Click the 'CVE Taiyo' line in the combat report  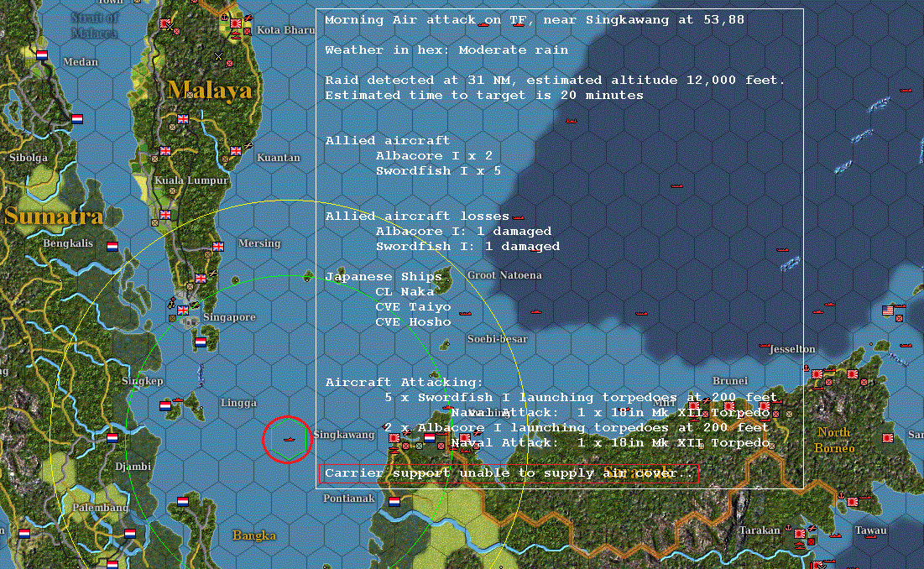pyautogui.click(x=413, y=307)
